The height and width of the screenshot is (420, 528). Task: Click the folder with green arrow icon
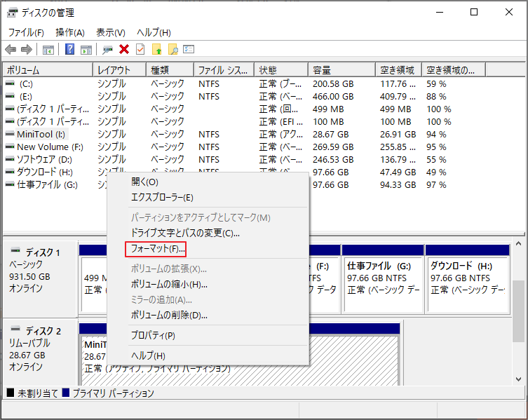[x=156, y=50]
